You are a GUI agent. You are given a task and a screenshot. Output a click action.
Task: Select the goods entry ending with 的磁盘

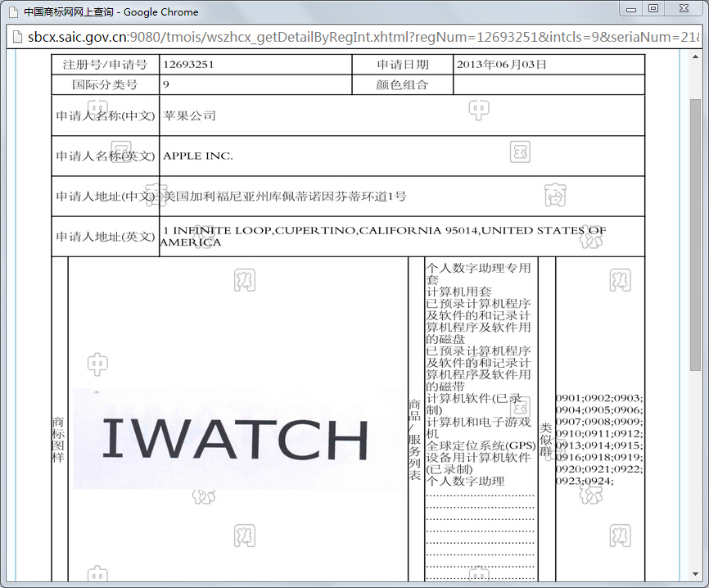tap(478, 321)
